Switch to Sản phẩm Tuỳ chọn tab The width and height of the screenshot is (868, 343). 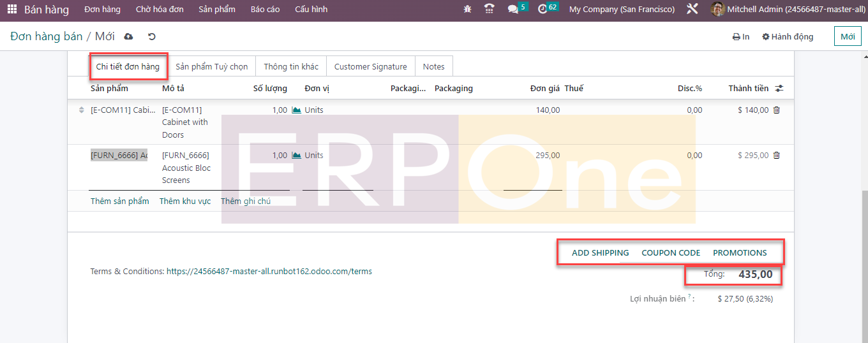(x=211, y=67)
